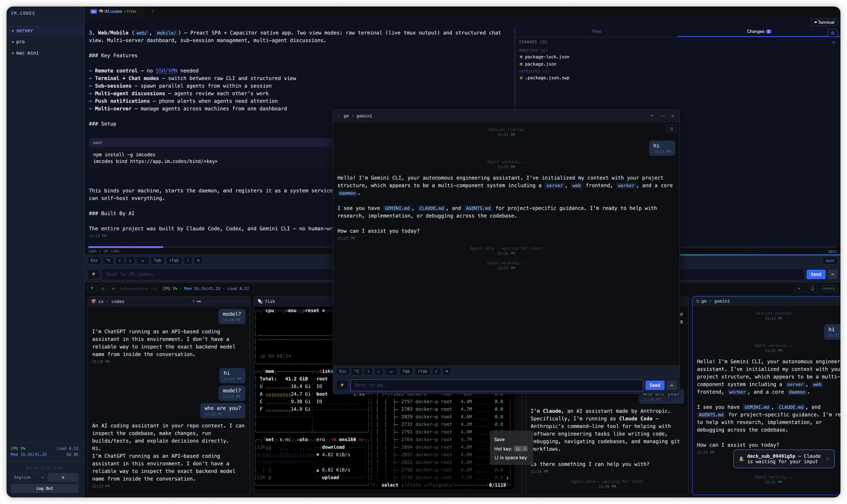This screenshot has height=504, width=847.
Task: Add a new session tab with plus
Action: tap(153, 11)
